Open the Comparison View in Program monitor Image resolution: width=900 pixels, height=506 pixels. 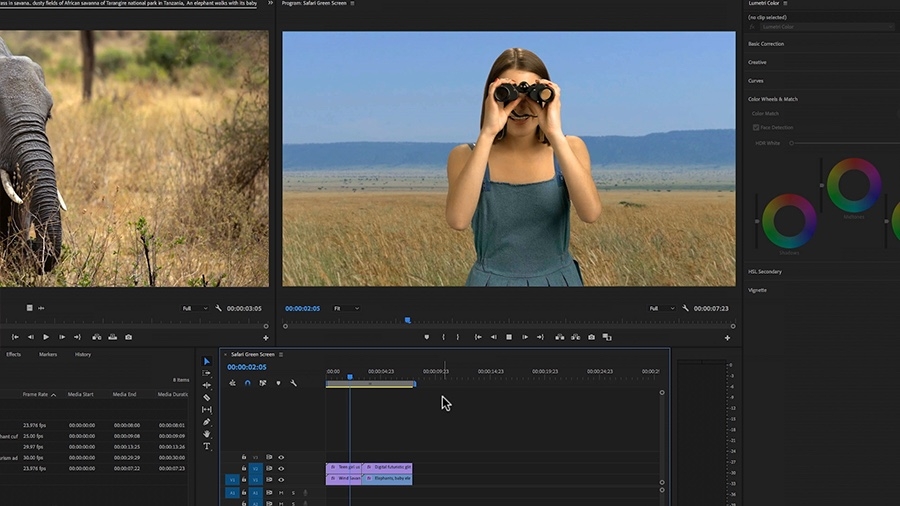(x=607, y=337)
